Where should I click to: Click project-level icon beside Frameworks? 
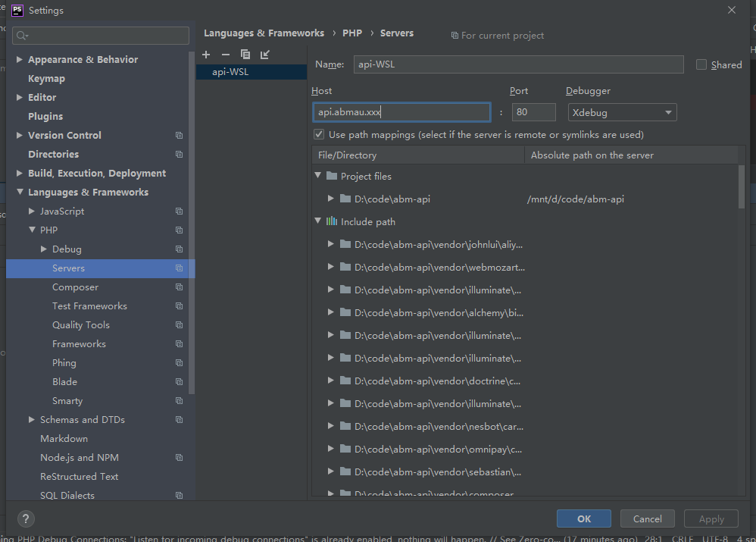click(x=179, y=344)
